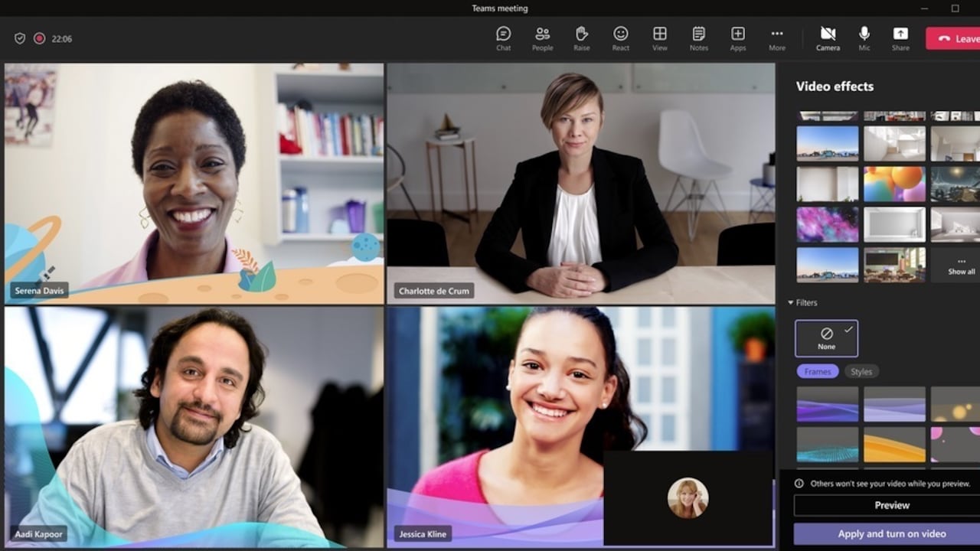Open the React emoji menu

(620, 38)
